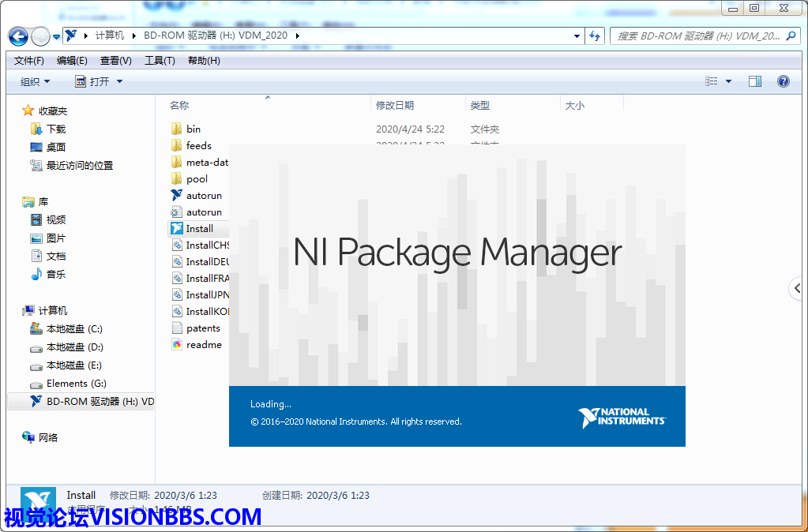Select the autorun NI application file icon
Screen dimensions: 808x532
[x=176, y=196]
